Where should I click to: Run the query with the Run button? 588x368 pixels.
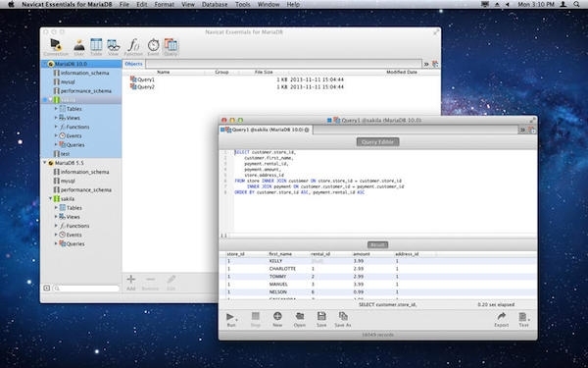click(x=231, y=320)
